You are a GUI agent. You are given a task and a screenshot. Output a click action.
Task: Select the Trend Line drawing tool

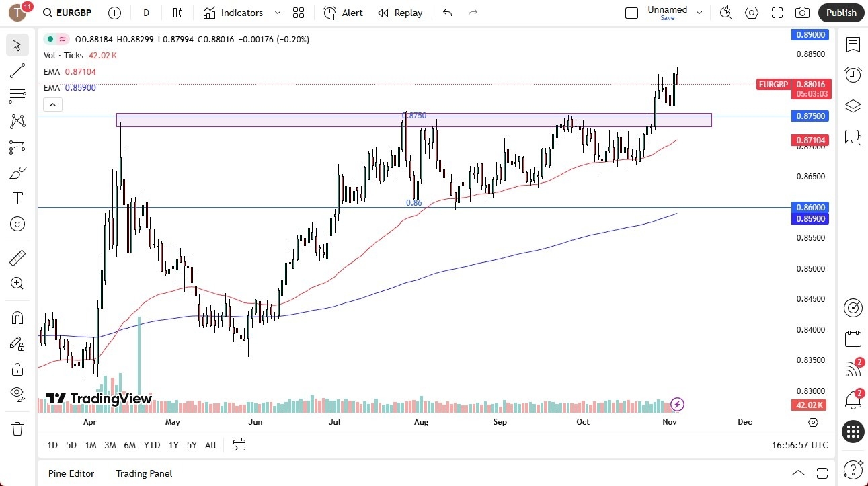(17, 71)
